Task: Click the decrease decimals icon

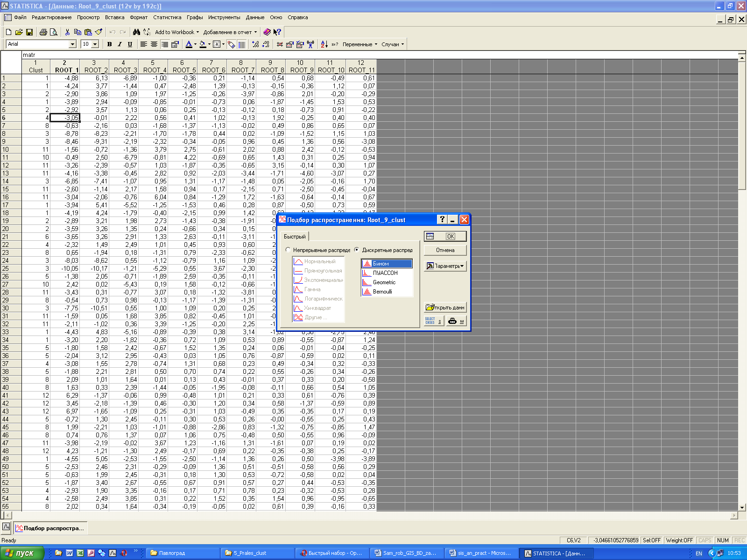Action: [x=266, y=44]
